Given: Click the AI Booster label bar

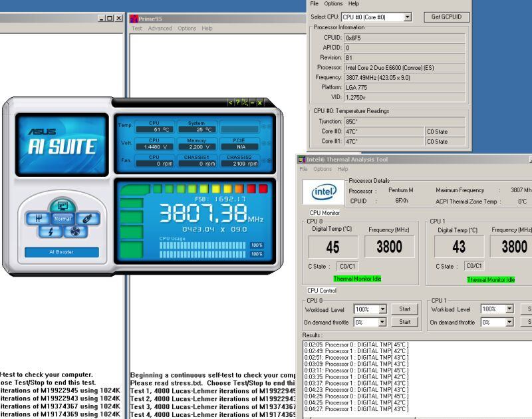Looking at the screenshot, I should pyautogui.click(x=62, y=252).
